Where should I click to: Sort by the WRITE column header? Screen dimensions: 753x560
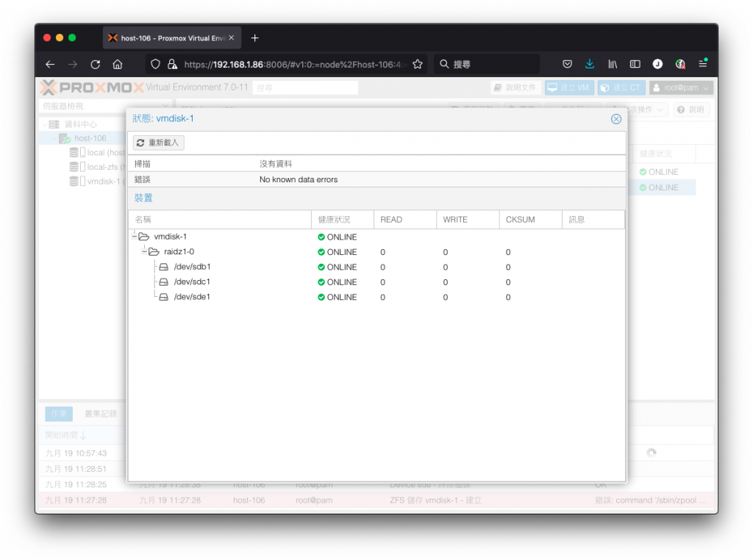pos(468,219)
